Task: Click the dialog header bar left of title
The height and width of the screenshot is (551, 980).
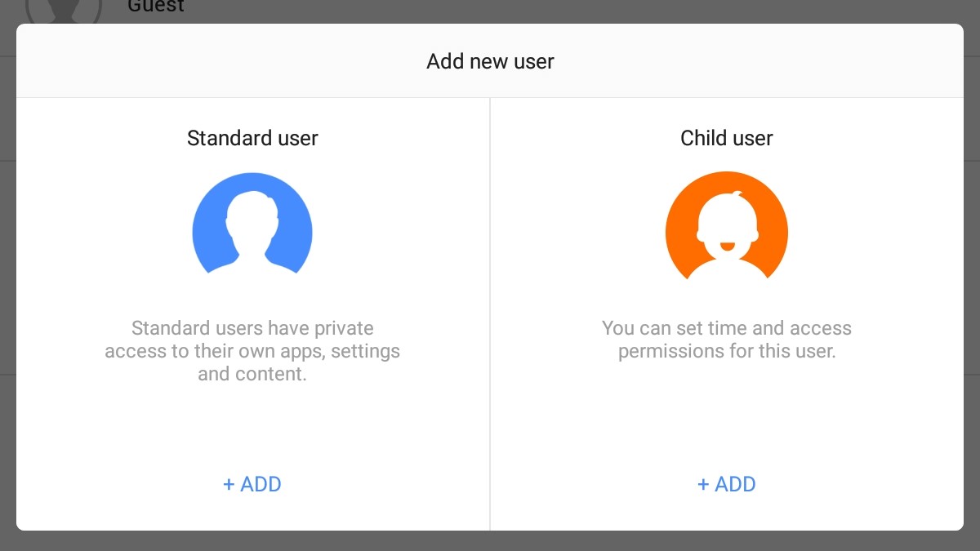Action: tap(204, 61)
